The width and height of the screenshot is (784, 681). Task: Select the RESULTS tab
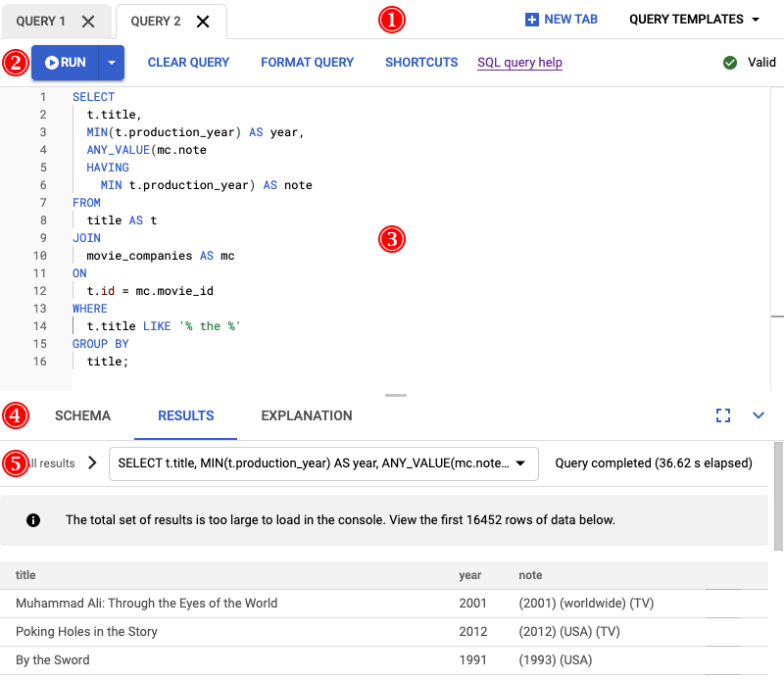pyautogui.click(x=185, y=415)
